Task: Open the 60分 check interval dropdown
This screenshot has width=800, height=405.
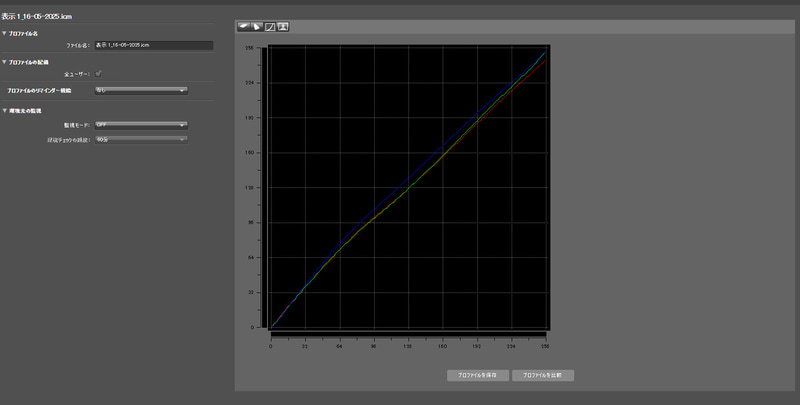Action: (x=141, y=139)
